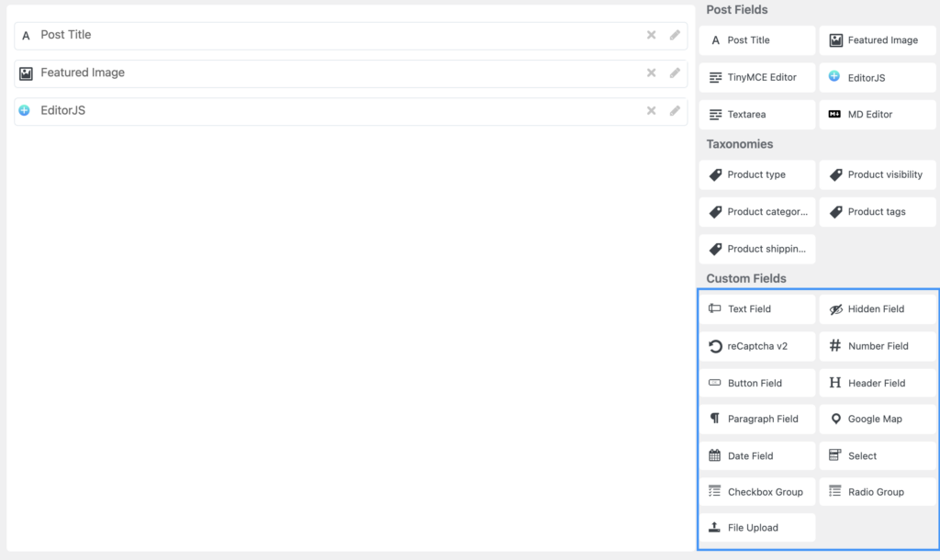Image resolution: width=940 pixels, height=560 pixels.
Task: Add the Product tags taxonomy
Action: pos(877,212)
